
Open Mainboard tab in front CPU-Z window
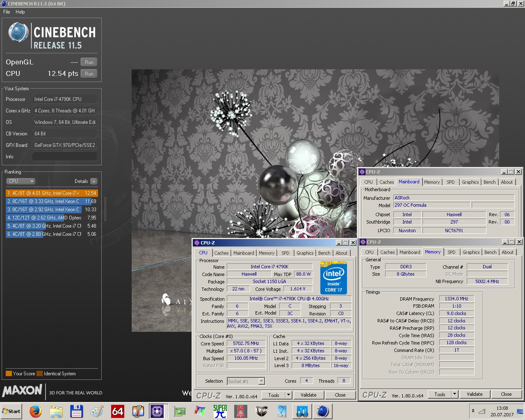pos(244,253)
